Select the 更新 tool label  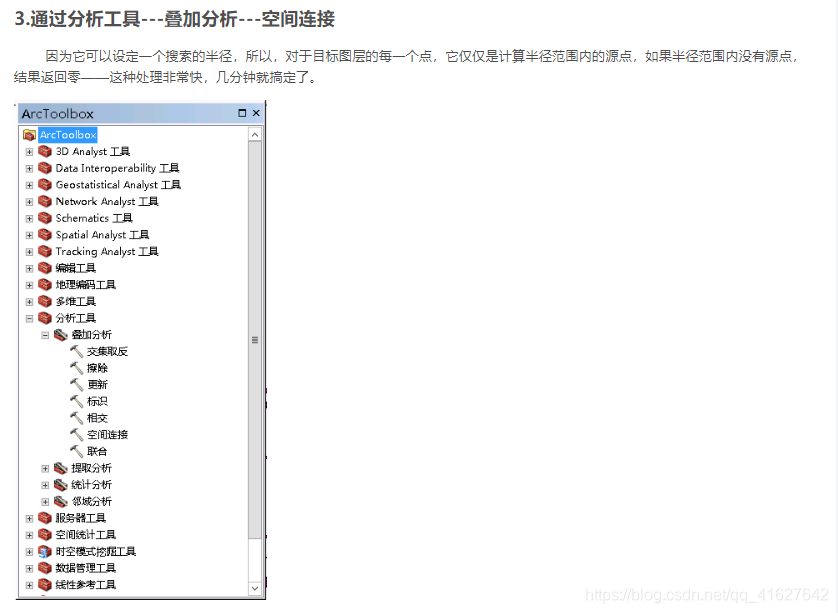coord(97,384)
